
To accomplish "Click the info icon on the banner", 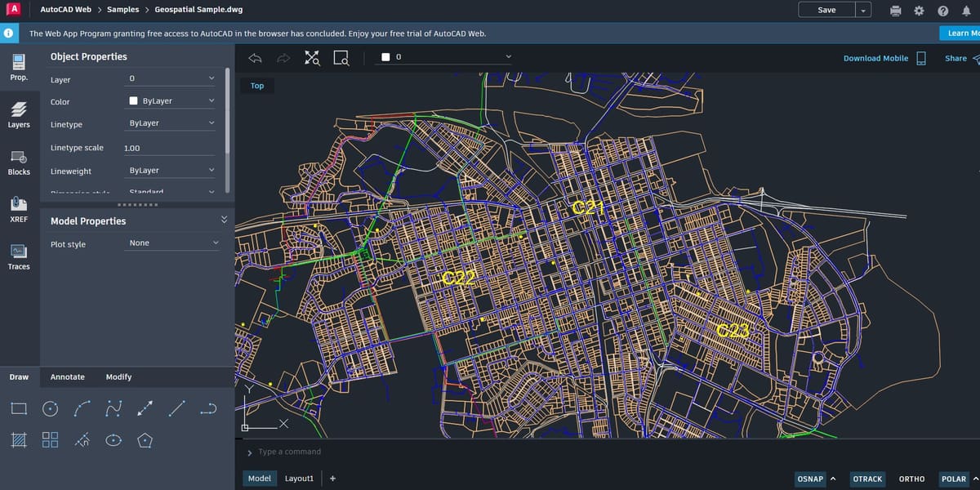I will (8, 33).
